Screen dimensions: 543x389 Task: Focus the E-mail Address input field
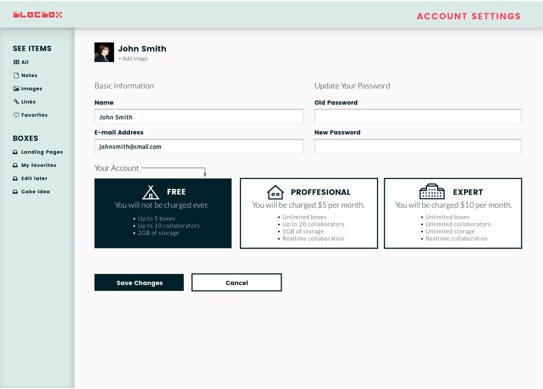coord(199,147)
